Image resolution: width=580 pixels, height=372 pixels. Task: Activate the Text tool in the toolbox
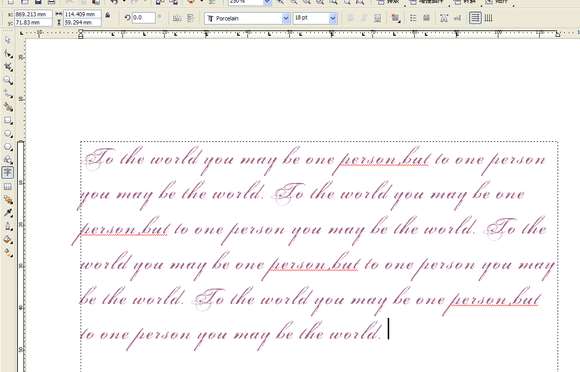(x=8, y=173)
